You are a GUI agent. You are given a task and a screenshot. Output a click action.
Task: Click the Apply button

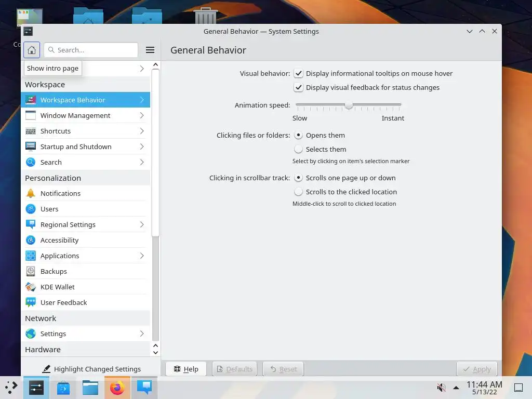[477, 369]
